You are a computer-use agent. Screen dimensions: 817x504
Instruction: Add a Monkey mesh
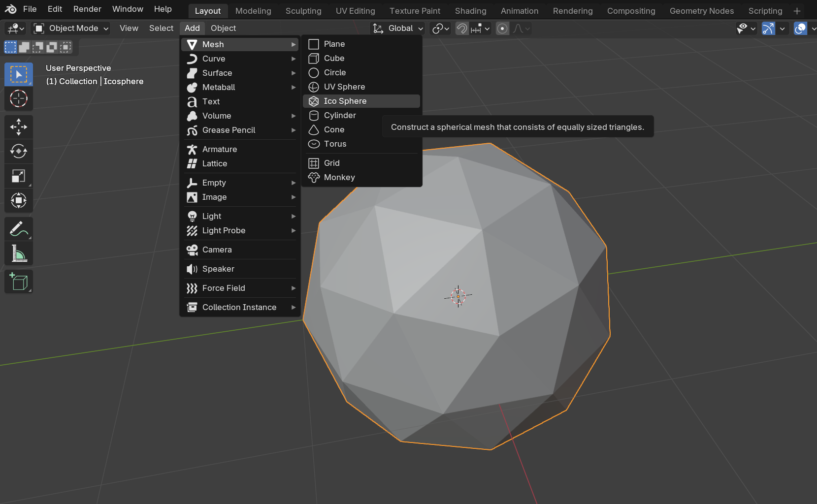[361, 177]
